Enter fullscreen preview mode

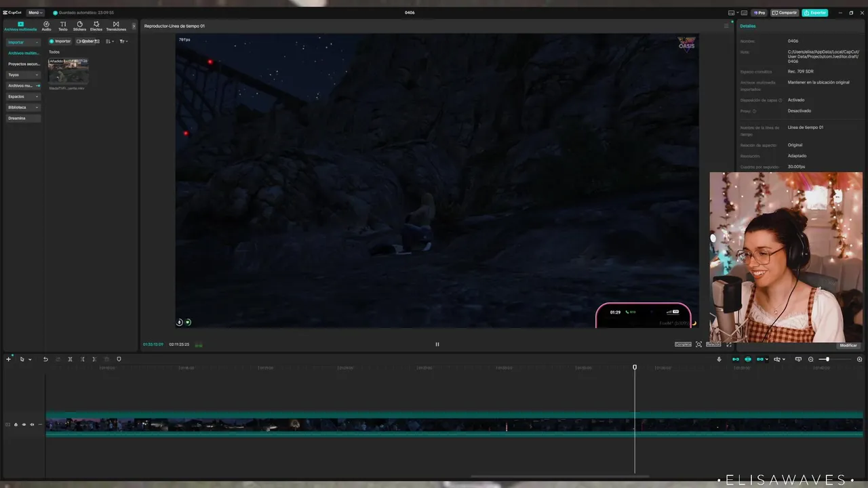(x=729, y=344)
